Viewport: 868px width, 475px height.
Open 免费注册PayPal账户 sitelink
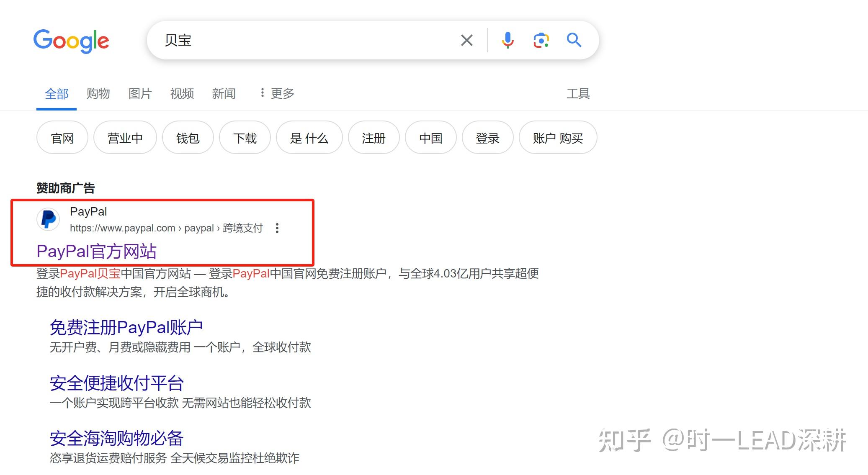click(126, 327)
